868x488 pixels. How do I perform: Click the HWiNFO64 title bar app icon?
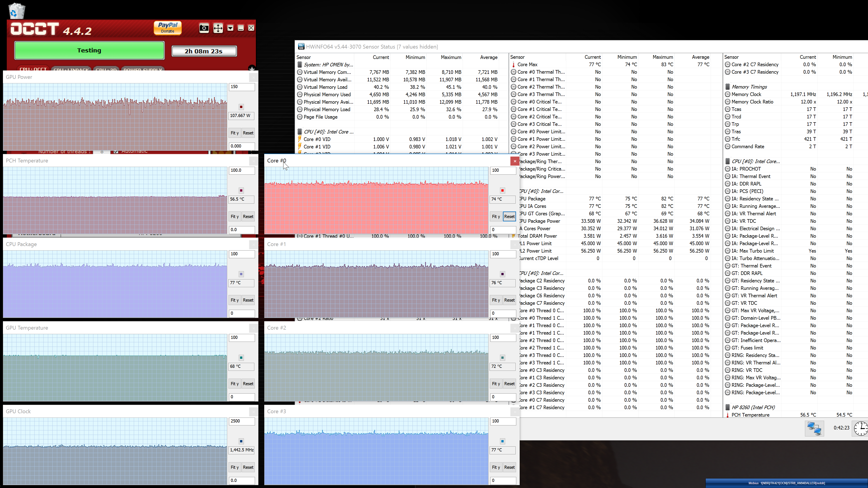pos(301,47)
